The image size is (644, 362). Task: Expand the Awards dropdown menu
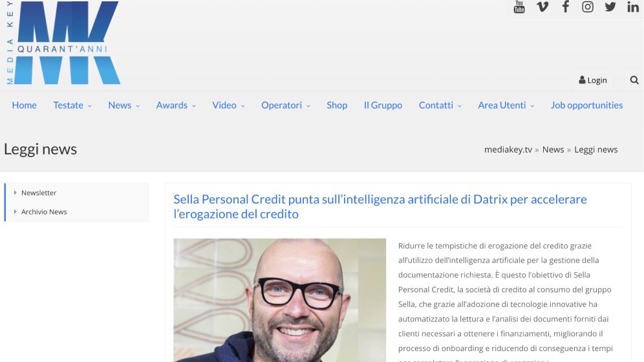[x=176, y=105]
